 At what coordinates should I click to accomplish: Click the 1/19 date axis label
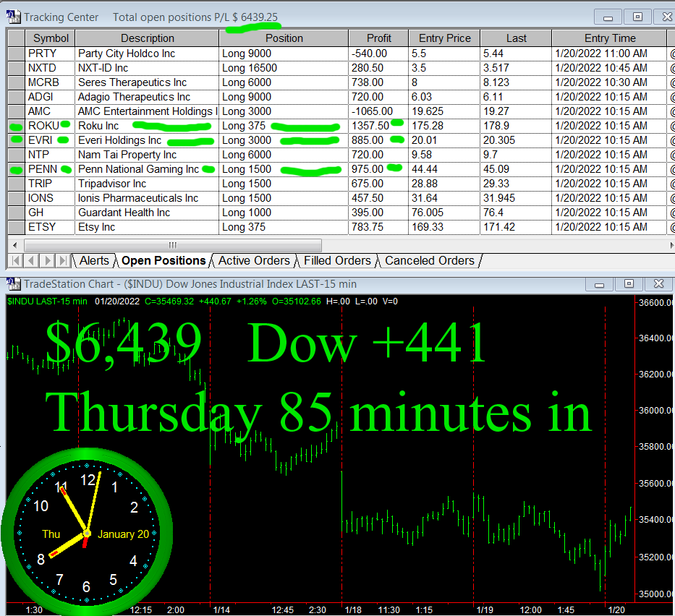click(x=485, y=610)
